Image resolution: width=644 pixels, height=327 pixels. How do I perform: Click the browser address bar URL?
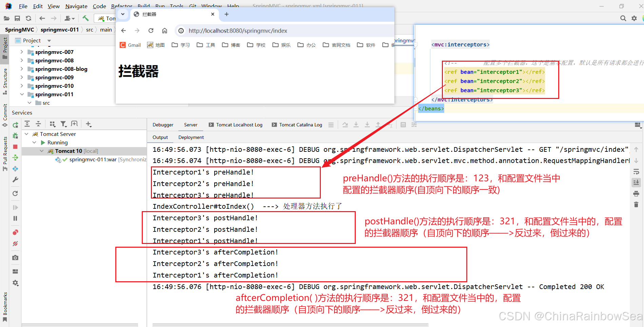point(238,31)
